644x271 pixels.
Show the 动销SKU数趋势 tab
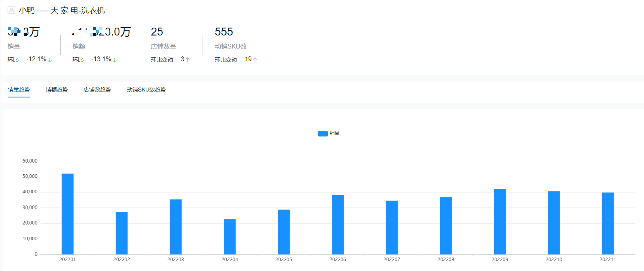[146, 90]
